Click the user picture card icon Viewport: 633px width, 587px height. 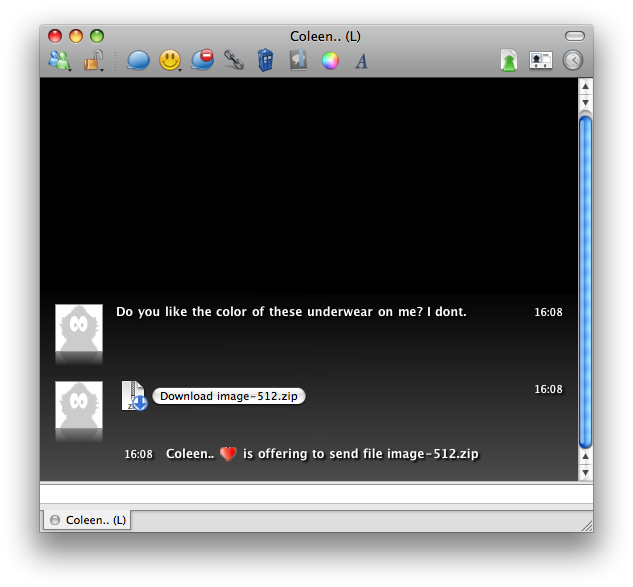pos(541,61)
